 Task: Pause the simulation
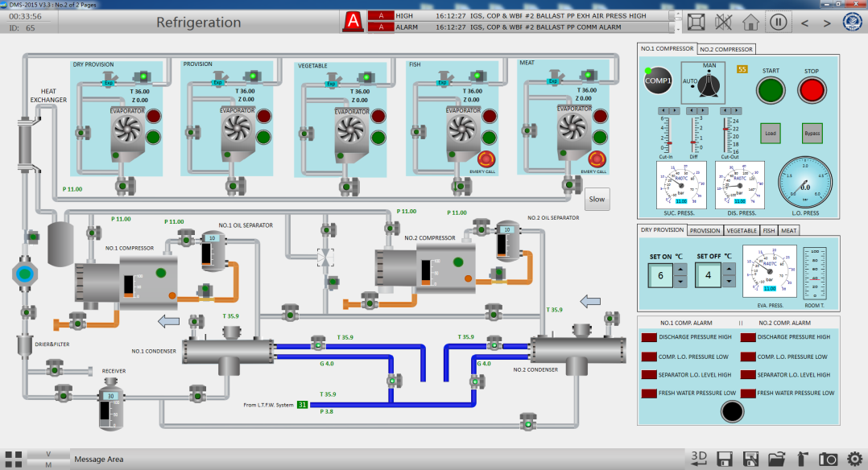(x=777, y=22)
